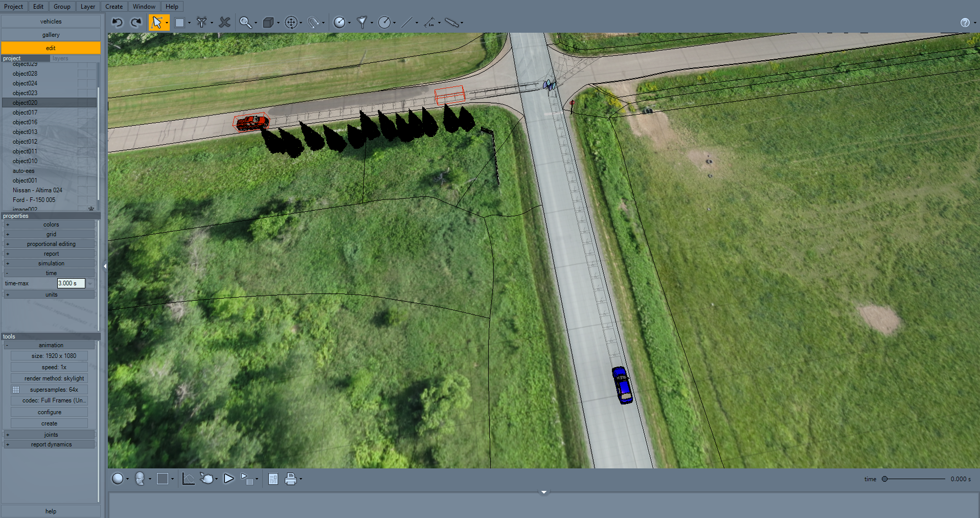Open the Group menu
Viewport: 980px width, 518px height.
point(62,7)
